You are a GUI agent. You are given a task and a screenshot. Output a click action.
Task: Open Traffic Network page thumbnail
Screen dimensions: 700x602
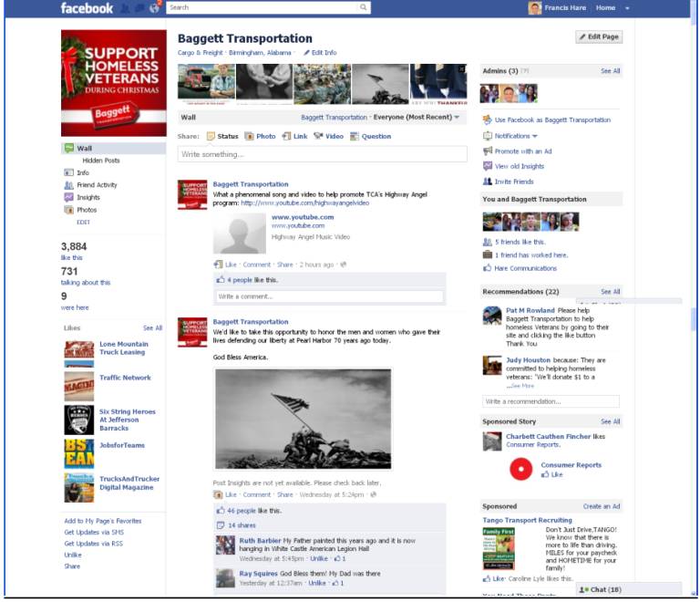79,387
